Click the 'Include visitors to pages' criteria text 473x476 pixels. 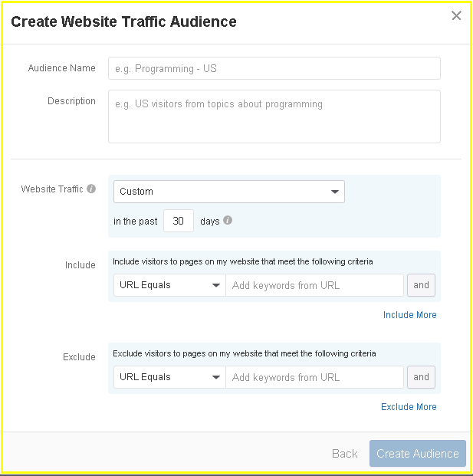242,261
